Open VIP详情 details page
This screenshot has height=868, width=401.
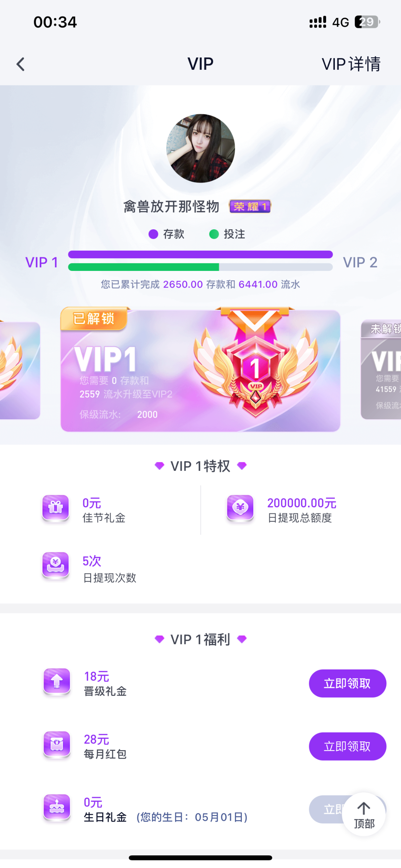tap(351, 64)
